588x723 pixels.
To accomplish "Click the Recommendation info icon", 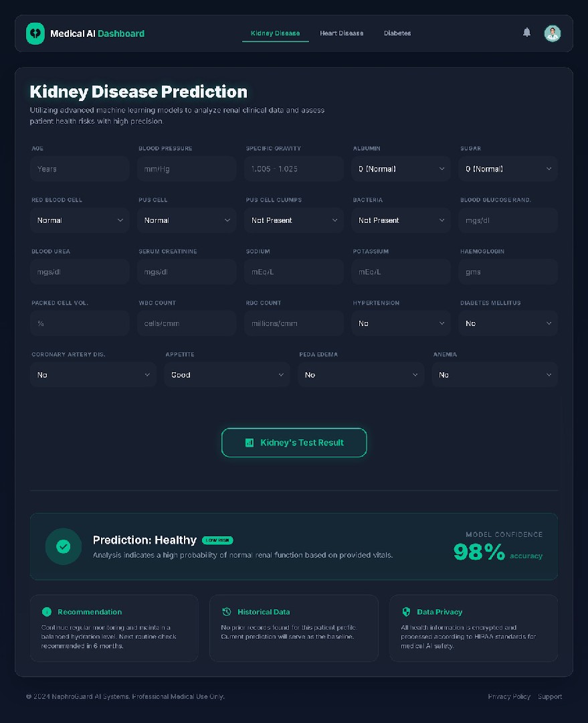I will coord(46,611).
